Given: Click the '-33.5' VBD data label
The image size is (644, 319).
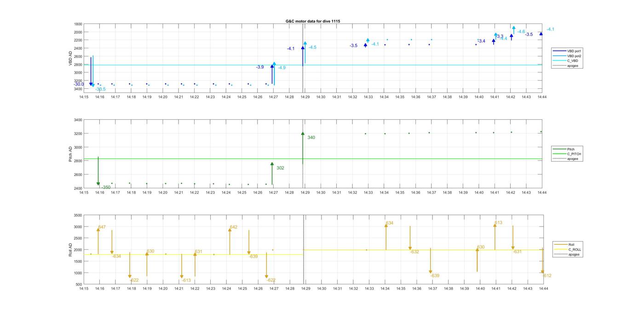Looking at the screenshot, I should pos(100,89).
